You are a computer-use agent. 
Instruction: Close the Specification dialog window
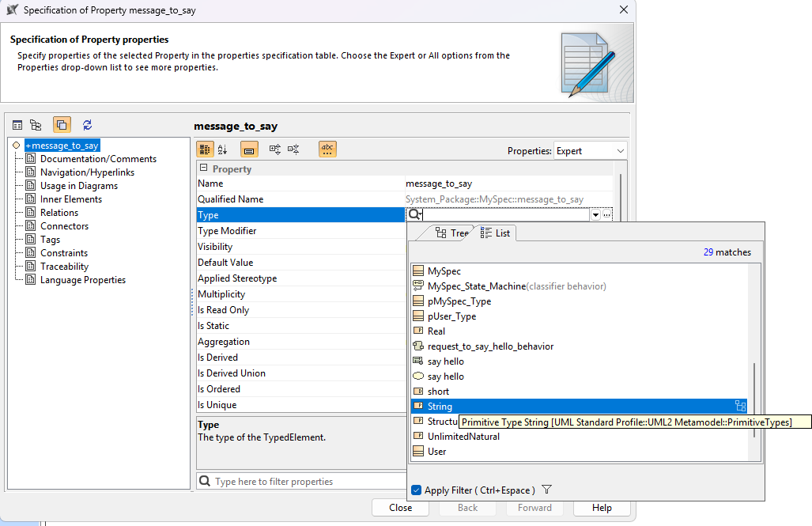click(x=624, y=9)
